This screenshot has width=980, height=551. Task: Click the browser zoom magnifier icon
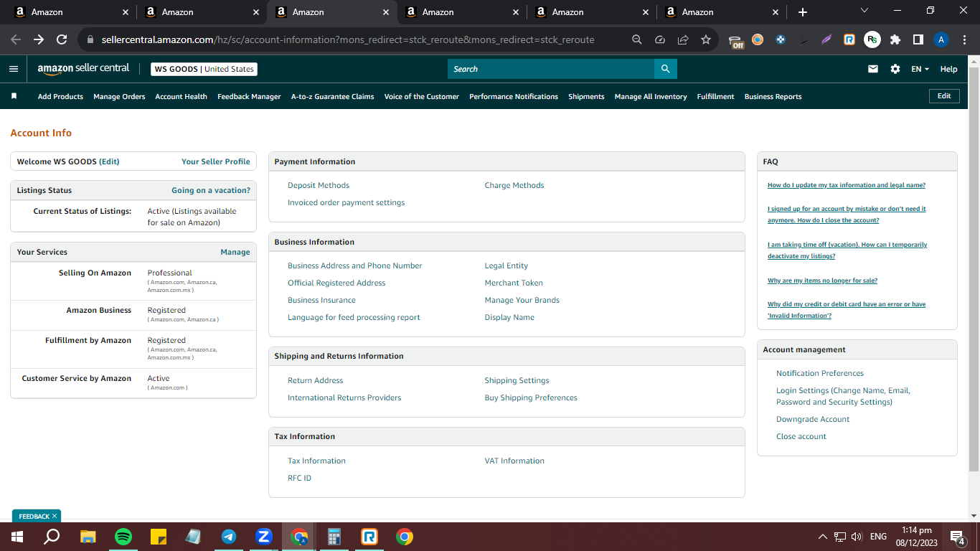click(x=637, y=39)
